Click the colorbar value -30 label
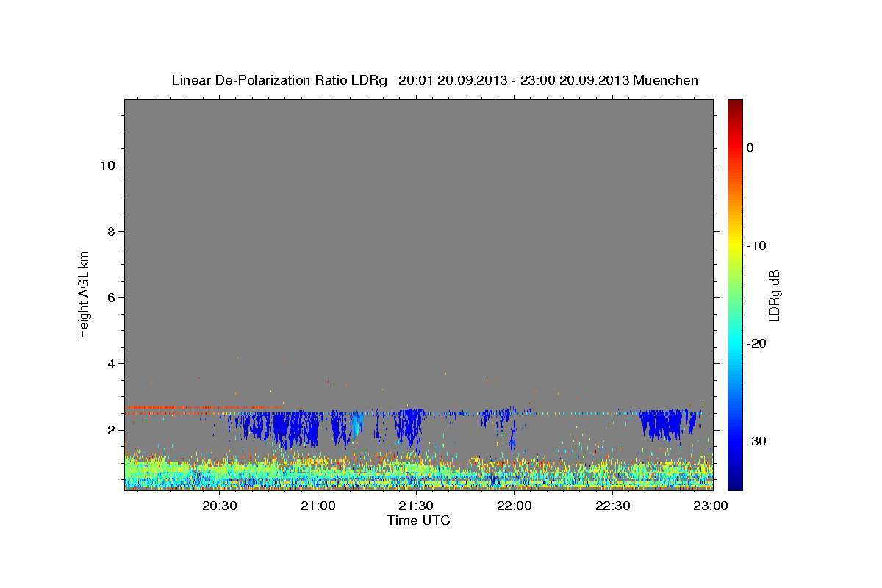The image size is (882, 588). tap(756, 441)
